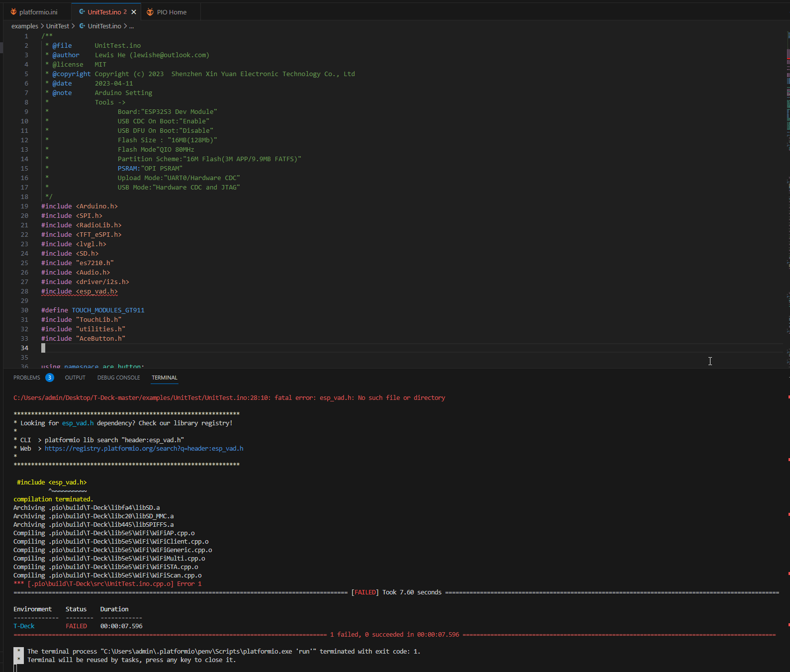Open the Problems panel tab
Screen dimensions: 790x672
click(27, 378)
